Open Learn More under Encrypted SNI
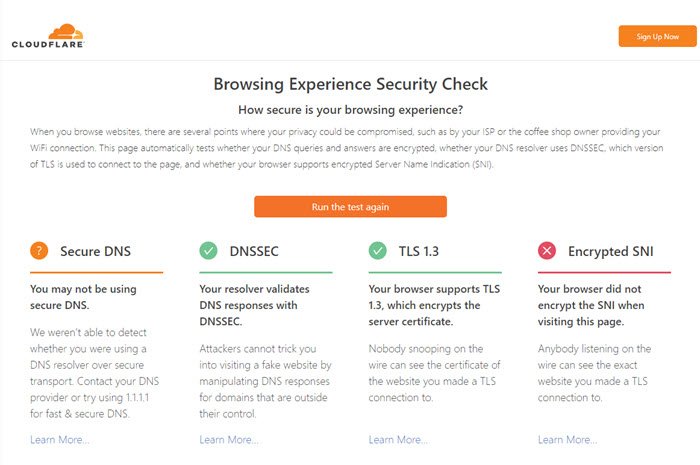 pos(567,440)
